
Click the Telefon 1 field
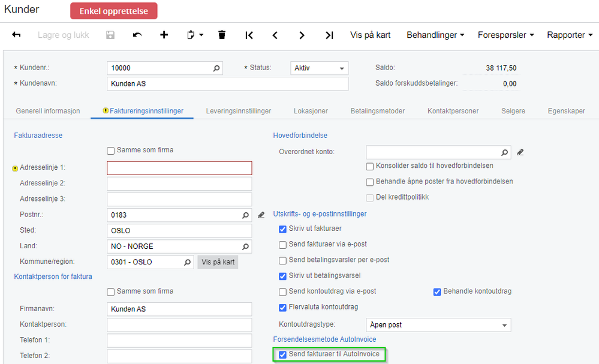click(179, 341)
